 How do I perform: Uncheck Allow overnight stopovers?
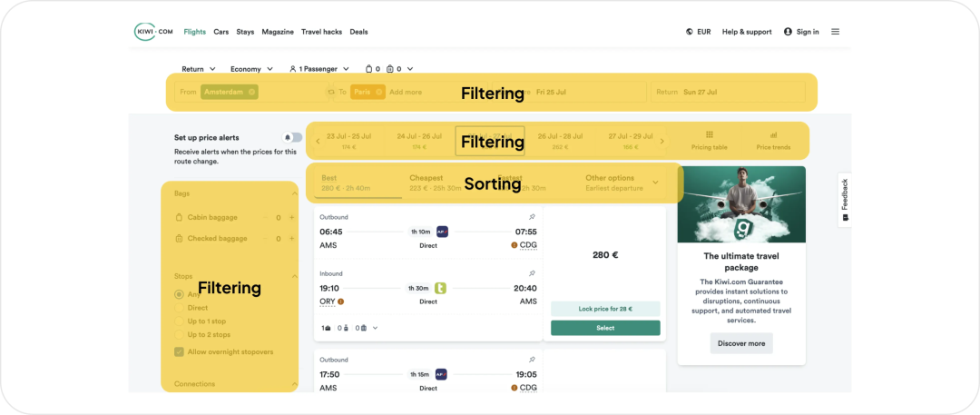tap(179, 351)
